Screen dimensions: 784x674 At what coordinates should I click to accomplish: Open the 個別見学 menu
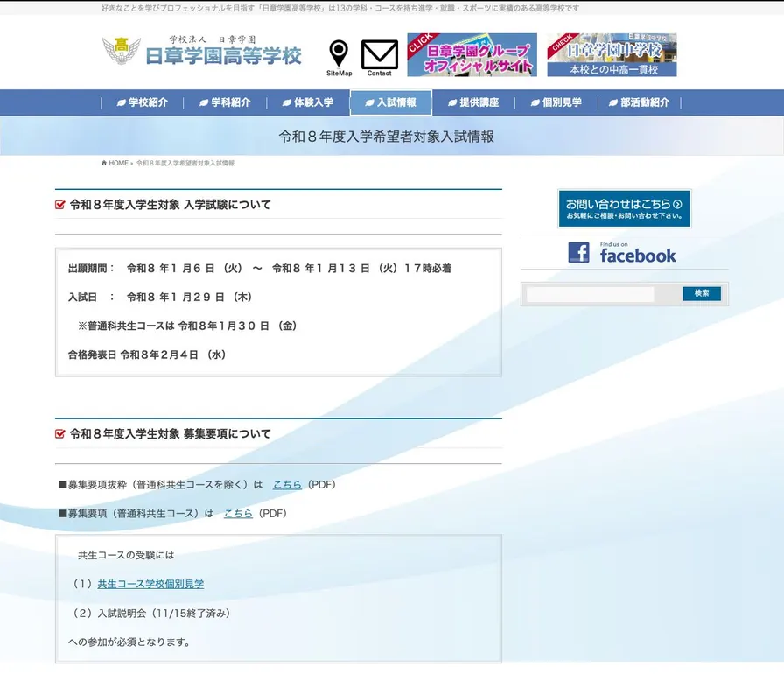pyautogui.click(x=556, y=102)
